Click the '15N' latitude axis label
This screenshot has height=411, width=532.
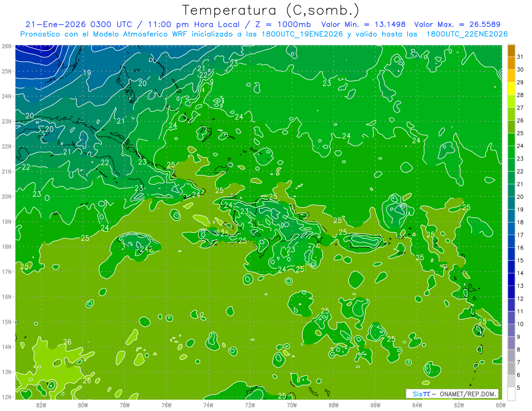[x=7, y=322]
